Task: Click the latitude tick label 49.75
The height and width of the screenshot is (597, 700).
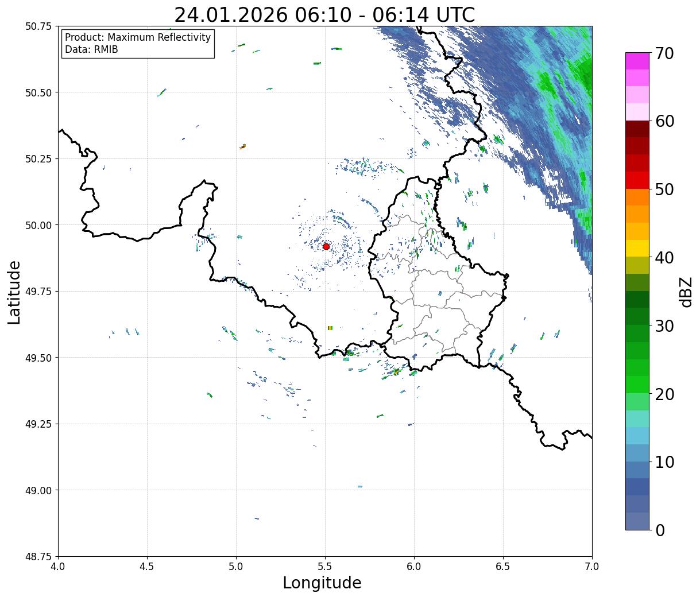Action: (38, 292)
